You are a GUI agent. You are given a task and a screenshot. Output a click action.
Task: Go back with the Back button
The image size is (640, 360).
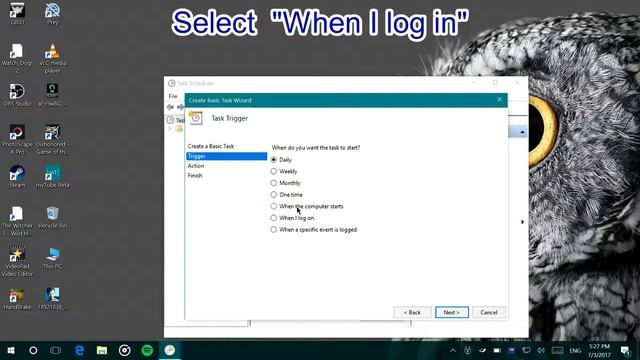412,312
